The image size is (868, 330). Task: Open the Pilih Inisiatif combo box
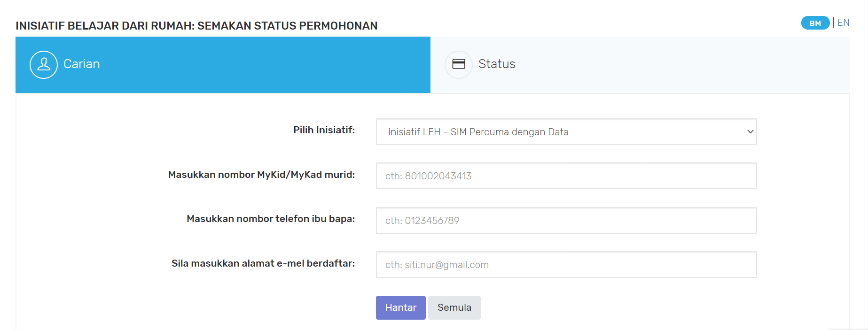pos(566,132)
